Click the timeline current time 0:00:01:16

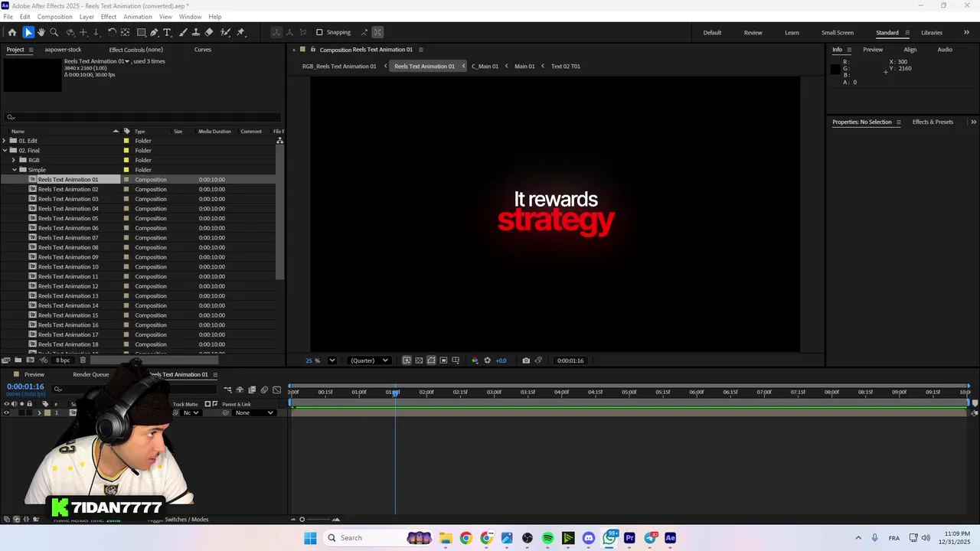tap(25, 386)
